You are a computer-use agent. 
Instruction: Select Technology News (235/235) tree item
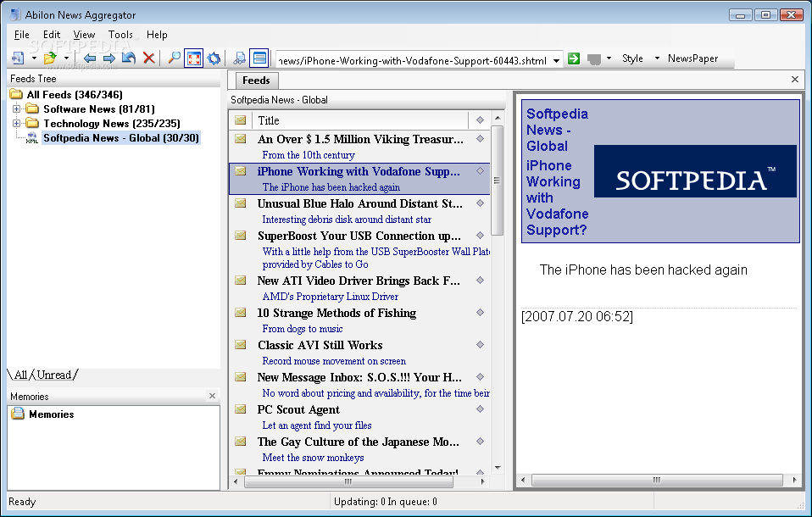coord(112,123)
